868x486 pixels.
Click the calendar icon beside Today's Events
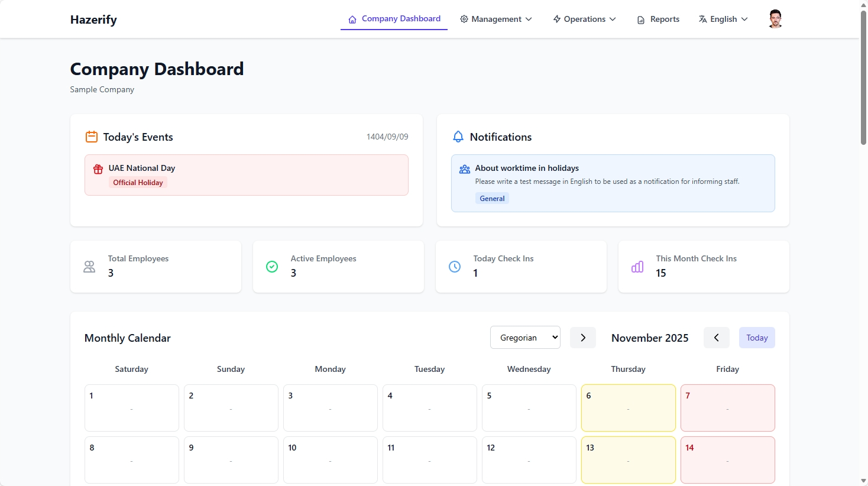91,137
